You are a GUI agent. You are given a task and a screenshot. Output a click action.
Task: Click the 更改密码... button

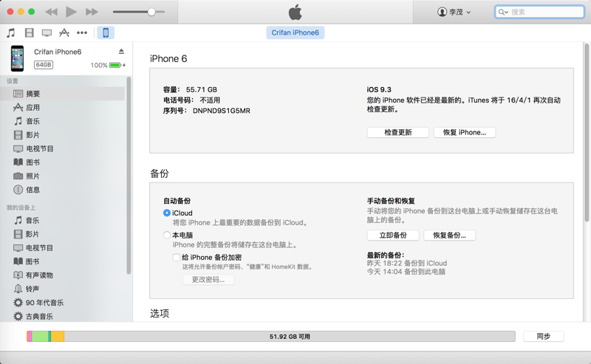coord(208,280)
